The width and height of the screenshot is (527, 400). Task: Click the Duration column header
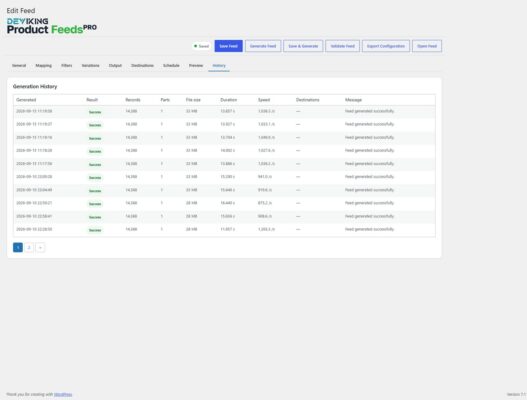[229, 100]
